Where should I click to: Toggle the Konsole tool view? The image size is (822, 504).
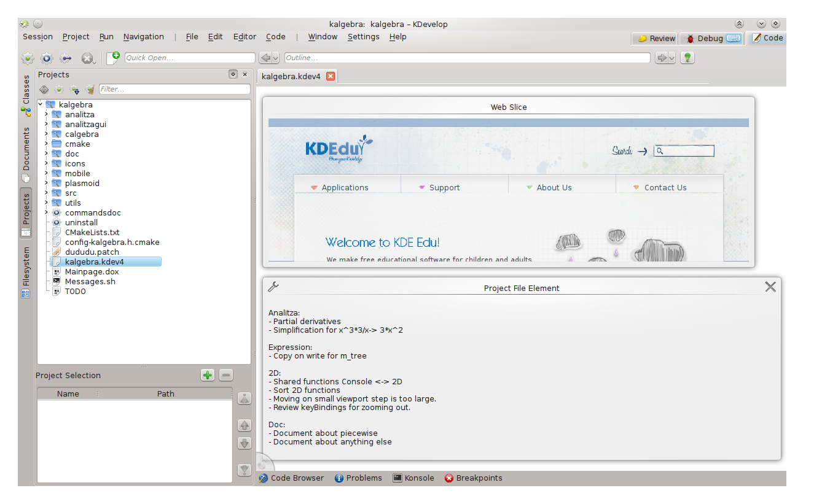point(413,478)
